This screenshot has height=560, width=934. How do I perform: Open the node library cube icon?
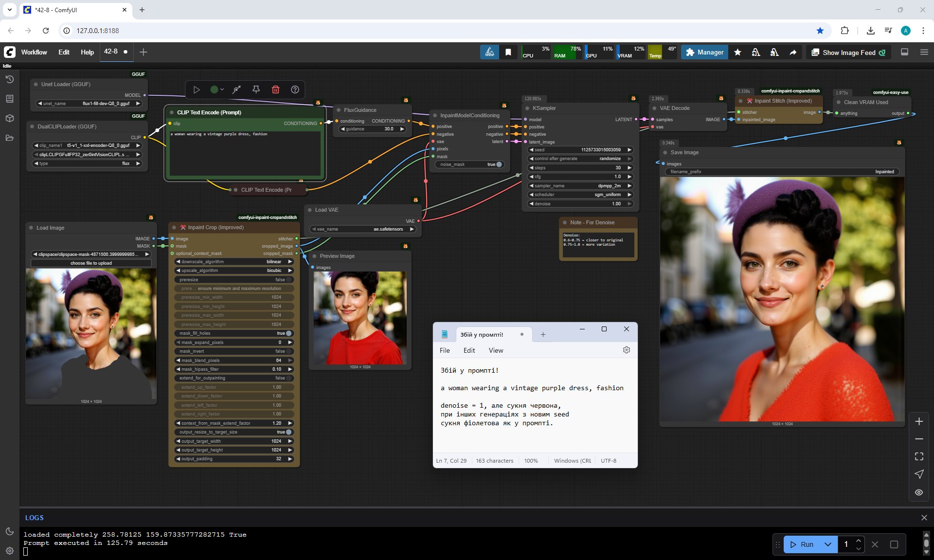coord(9,118)
